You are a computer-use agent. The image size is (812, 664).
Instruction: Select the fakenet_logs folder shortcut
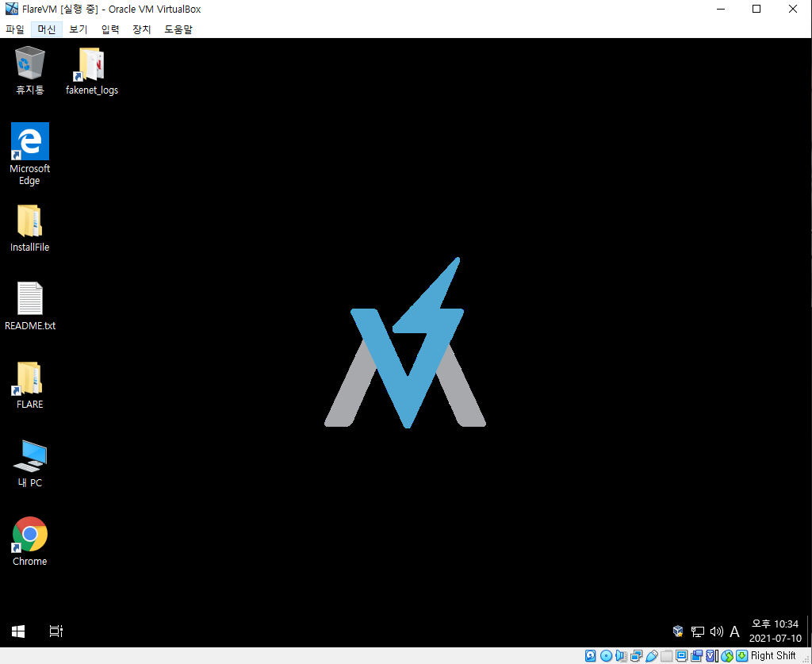coord(92,71)
